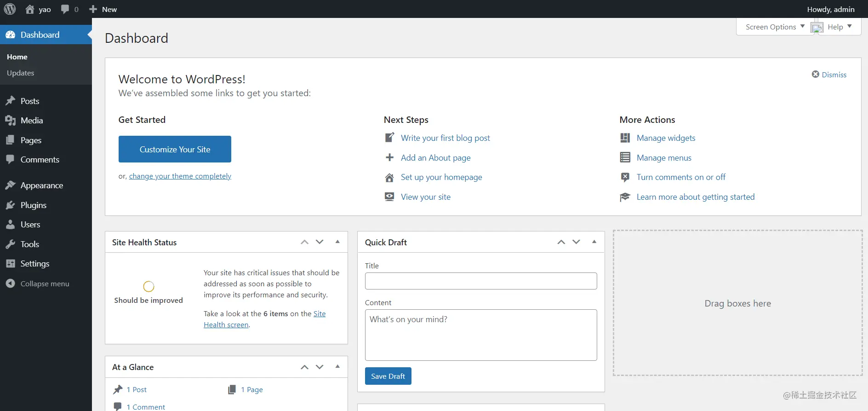Click the comment-off icon beside Turn comments on or off
The image size is (868, 411).
625,177
